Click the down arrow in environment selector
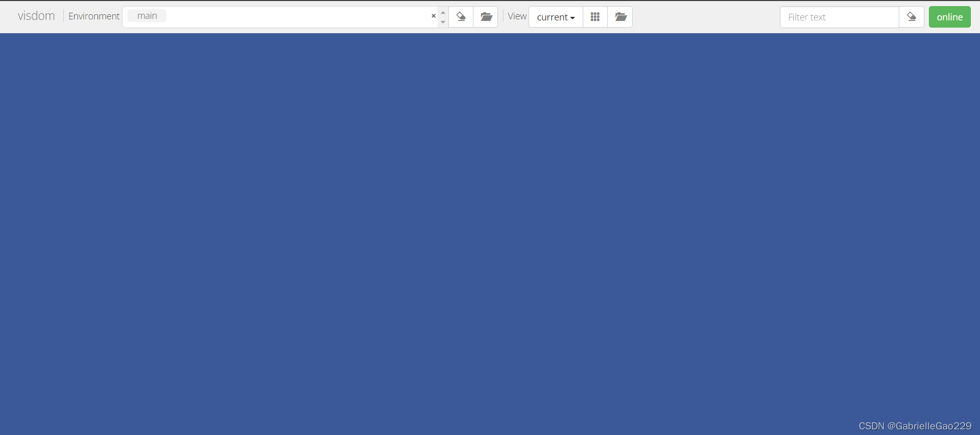This screenshot has width=980, height=435. (x=443, y=22)
